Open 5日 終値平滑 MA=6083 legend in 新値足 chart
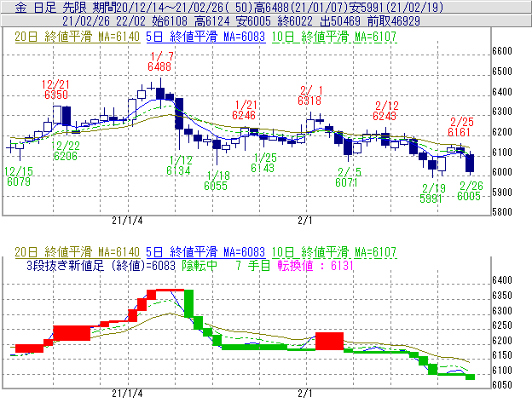Image resolution: width=532 pixels, height=403 pixels. [205, 252]
